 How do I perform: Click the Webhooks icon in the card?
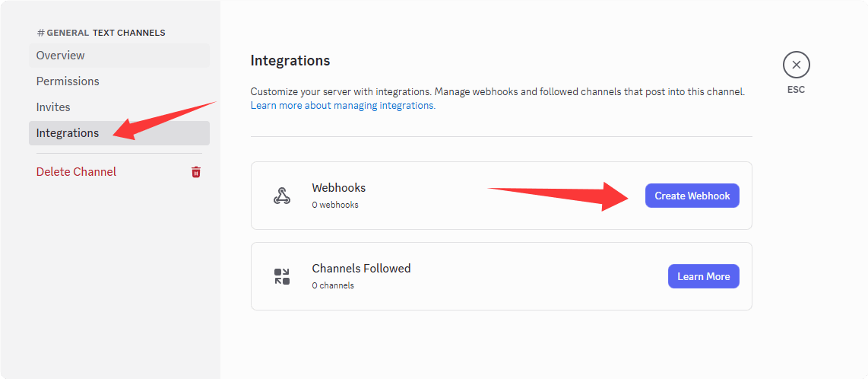[x=282, y=196]
